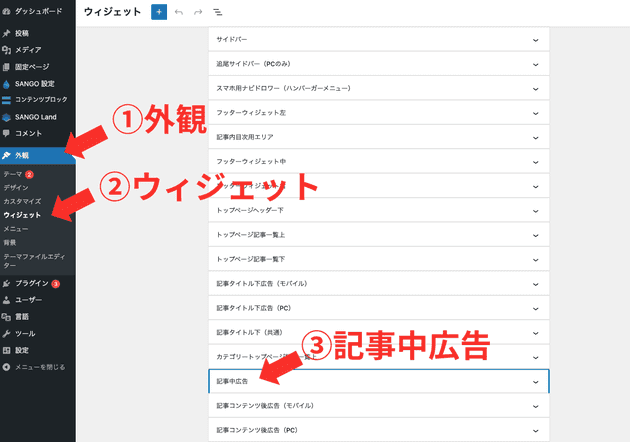Expand 記事コンテンツ後広告（PC） chevron
The image size is (630, 442).
[536, 431]
